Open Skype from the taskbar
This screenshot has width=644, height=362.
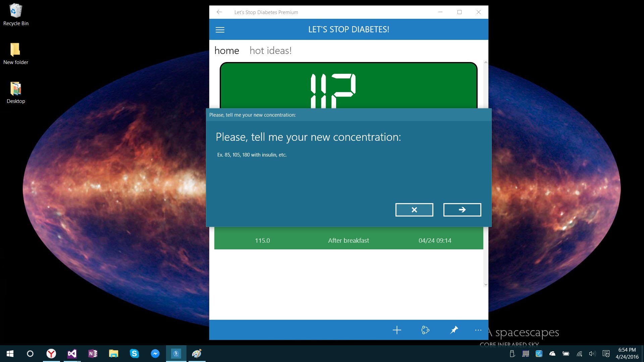pyautogui.click(x=135, y=354)
